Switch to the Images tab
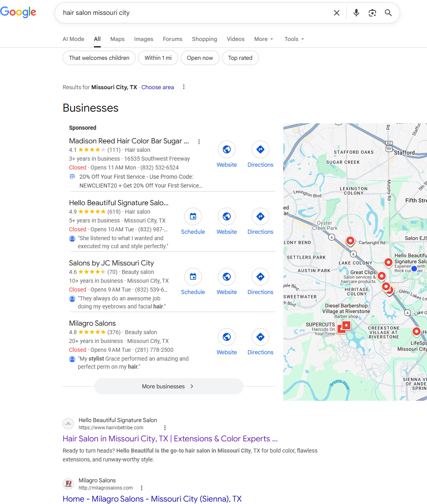This screenshot has height=504, width=427. click(144, 39)
